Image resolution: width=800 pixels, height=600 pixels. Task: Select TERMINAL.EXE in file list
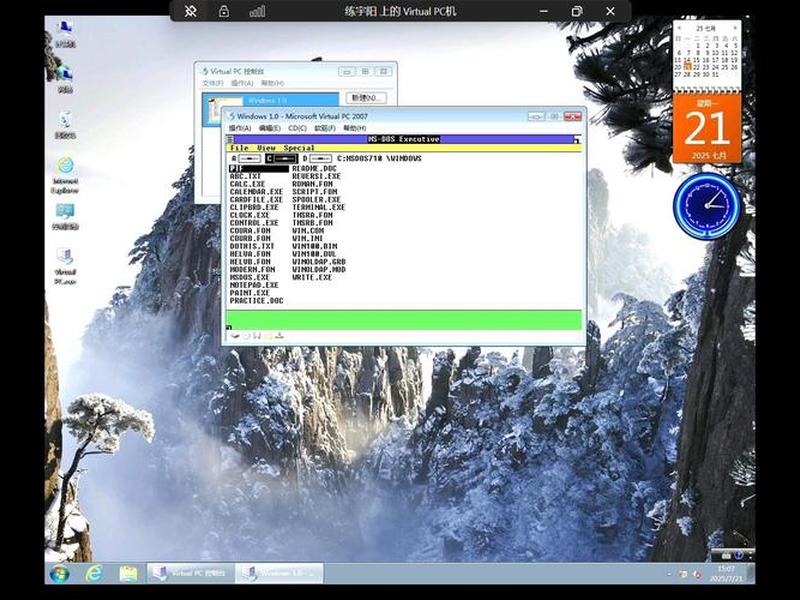point(318,208)
